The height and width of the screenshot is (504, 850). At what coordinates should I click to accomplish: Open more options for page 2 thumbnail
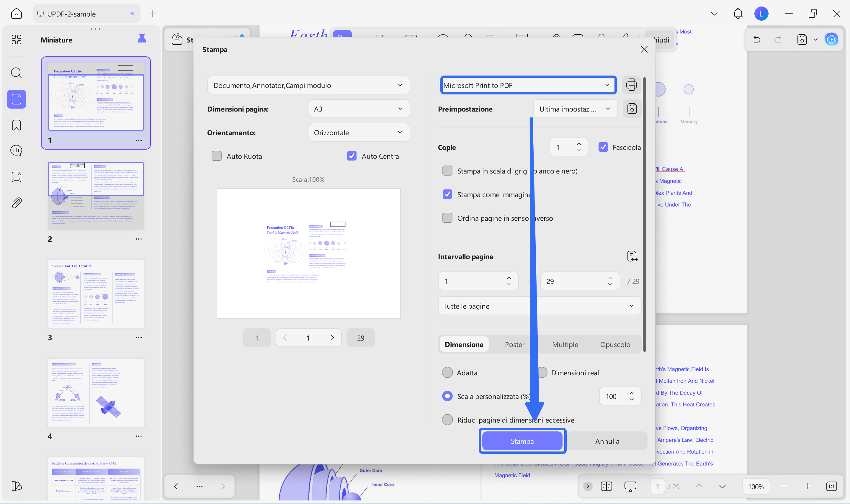pyautogui.click(x=138, y=239)
